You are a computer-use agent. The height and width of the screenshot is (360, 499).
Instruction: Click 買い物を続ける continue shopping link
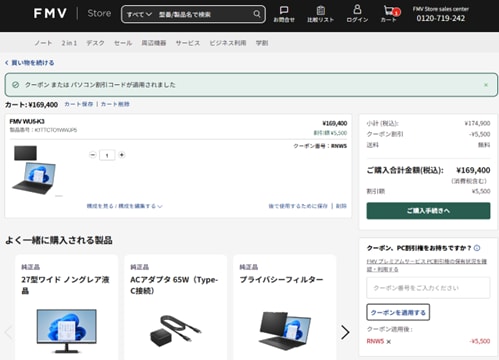click(x=30, y=63)
